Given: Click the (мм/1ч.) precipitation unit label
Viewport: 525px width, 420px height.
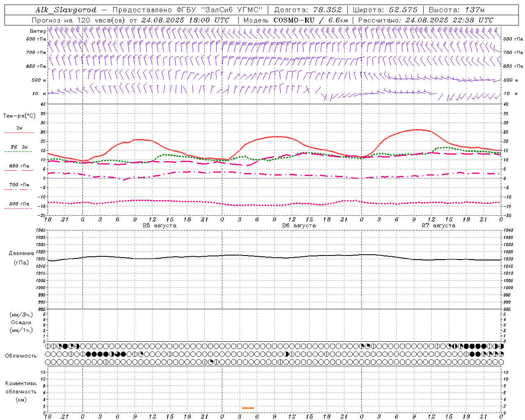Looking at the screenshot, I should [21, 330].
